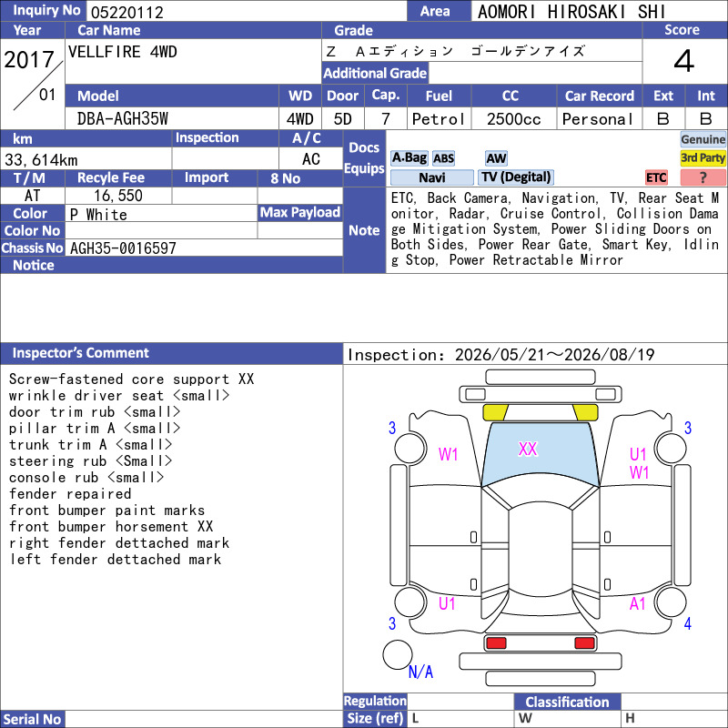Click the yellow 3rd Party badge
728x728 pixels.
pyautogui.click(x=703, y=158)
